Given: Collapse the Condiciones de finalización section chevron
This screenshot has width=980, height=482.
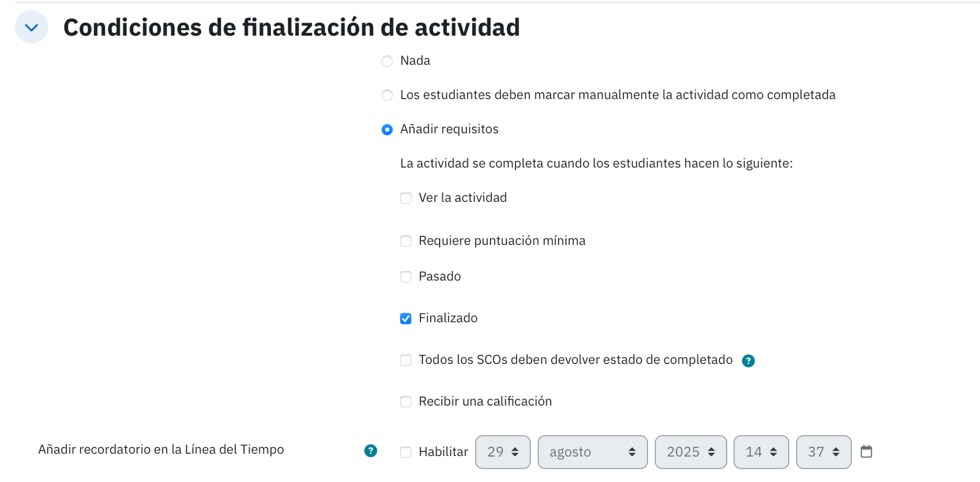Looking at the screenshot, I should point(31,27).
